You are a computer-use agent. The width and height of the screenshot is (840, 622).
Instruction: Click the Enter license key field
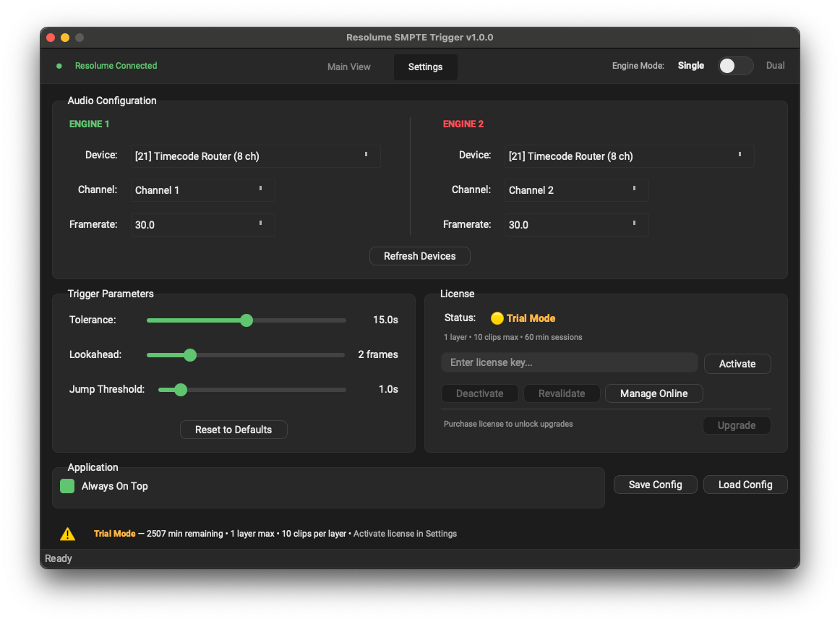[569, 362]
